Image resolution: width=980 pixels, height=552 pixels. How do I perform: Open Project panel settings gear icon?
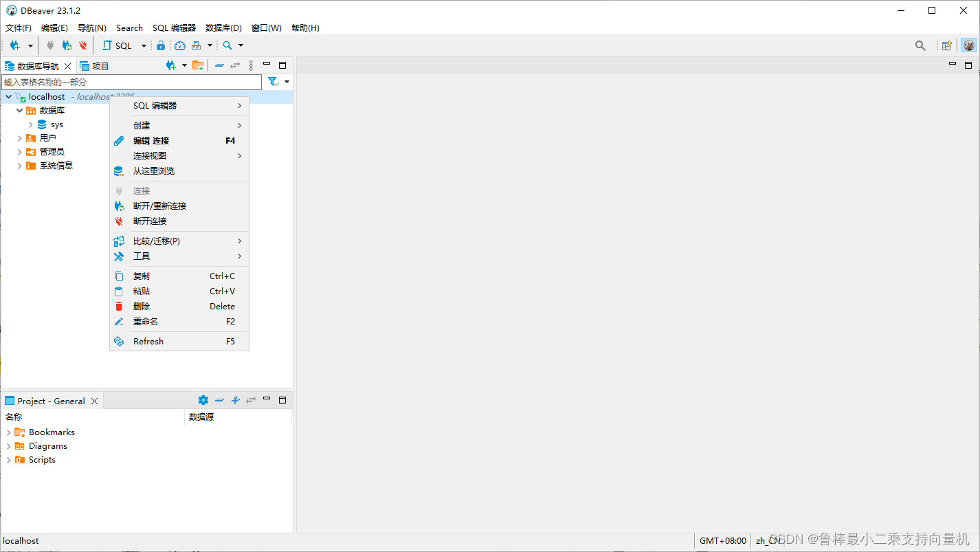(203, 400)
